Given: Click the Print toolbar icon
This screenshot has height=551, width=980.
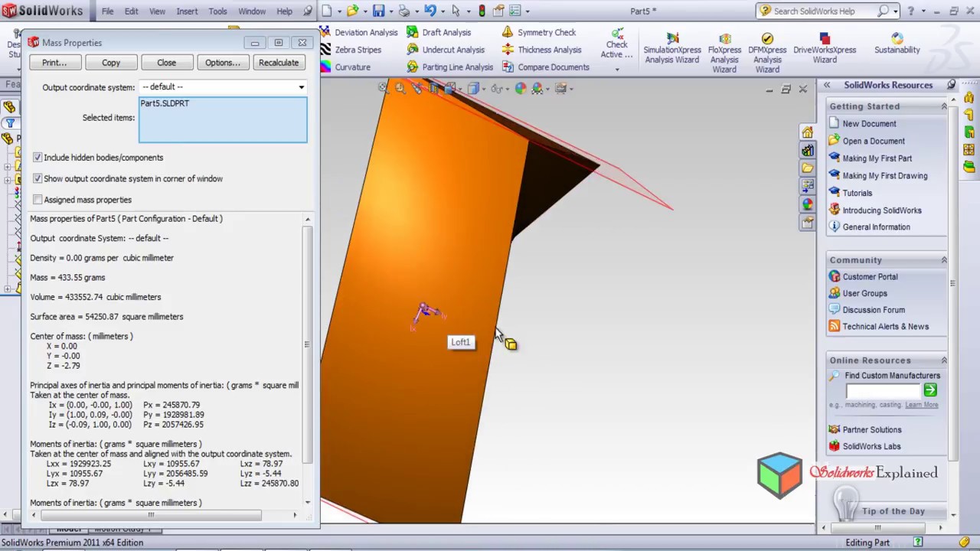Looking at the screenshot, I should (404, 11).
